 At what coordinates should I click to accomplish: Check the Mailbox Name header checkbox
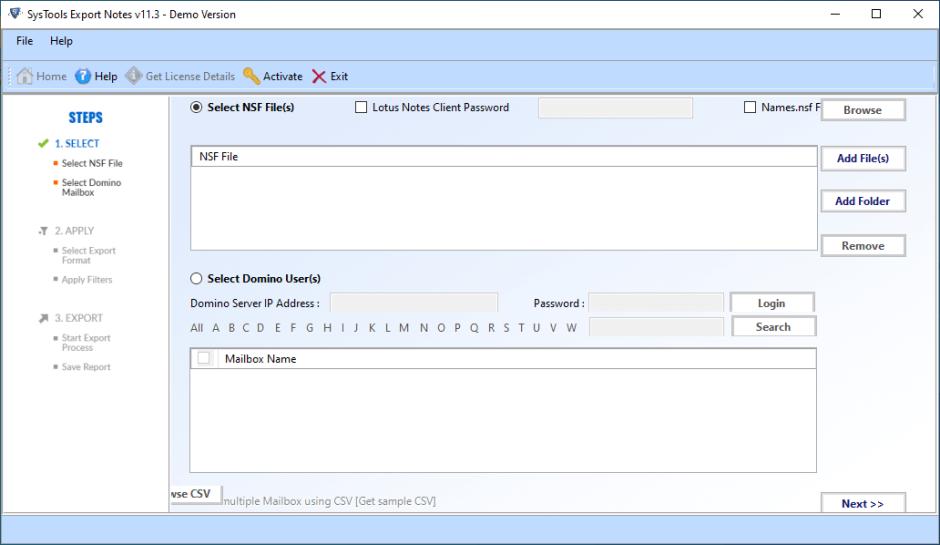[204, 358]
